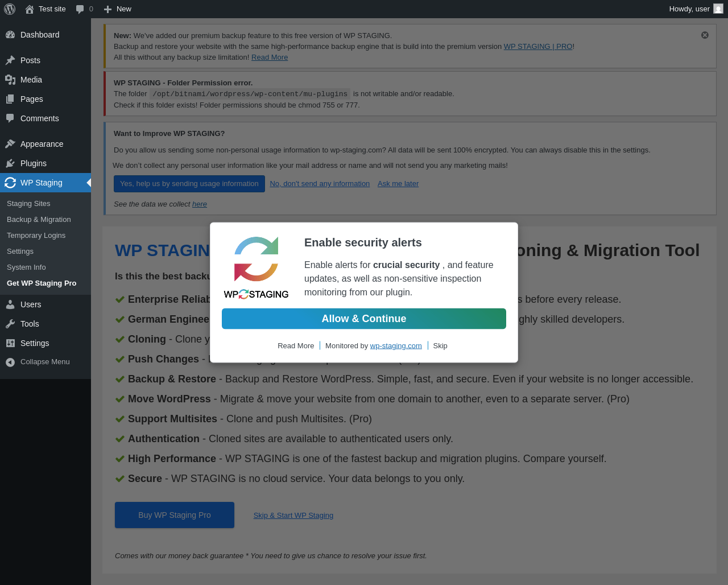Screen dimensions: 728x585
Task: Click the user avatar in admin bar
Action: pos(718,9)
